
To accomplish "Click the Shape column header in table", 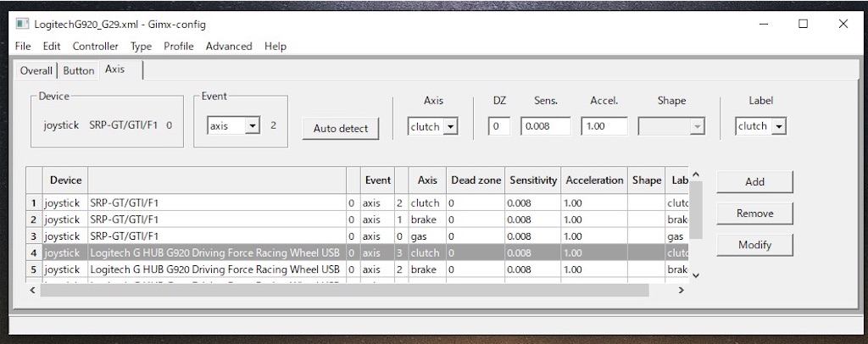I will (647, 180).
